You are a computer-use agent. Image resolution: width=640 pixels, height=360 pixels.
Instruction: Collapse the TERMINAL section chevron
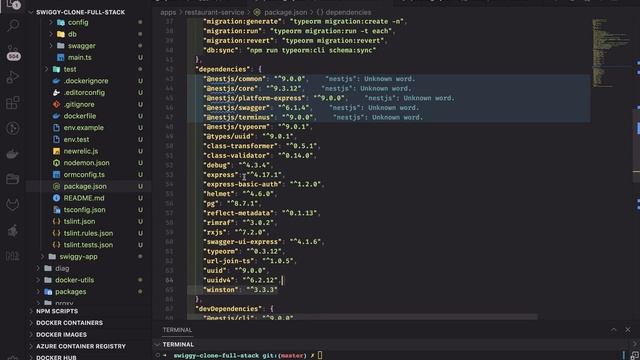pos(157,344)
